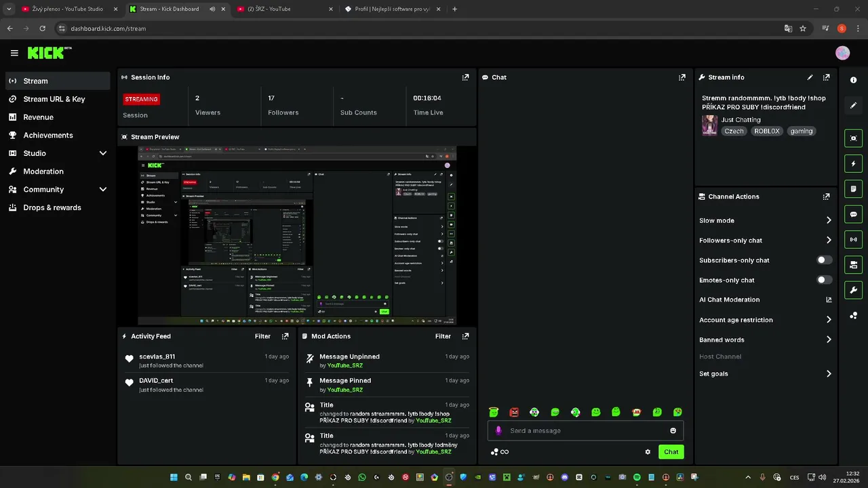Click the Czech stream tag

tap(734, 131)
